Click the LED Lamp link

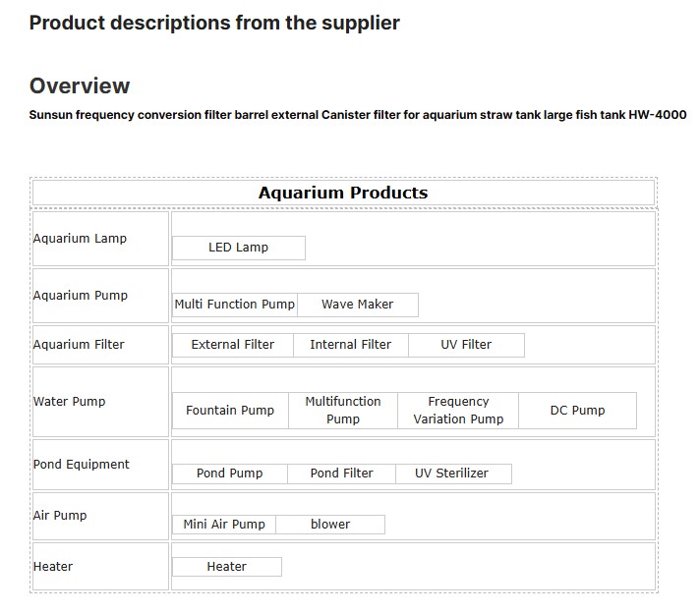[x=238, y=248]
